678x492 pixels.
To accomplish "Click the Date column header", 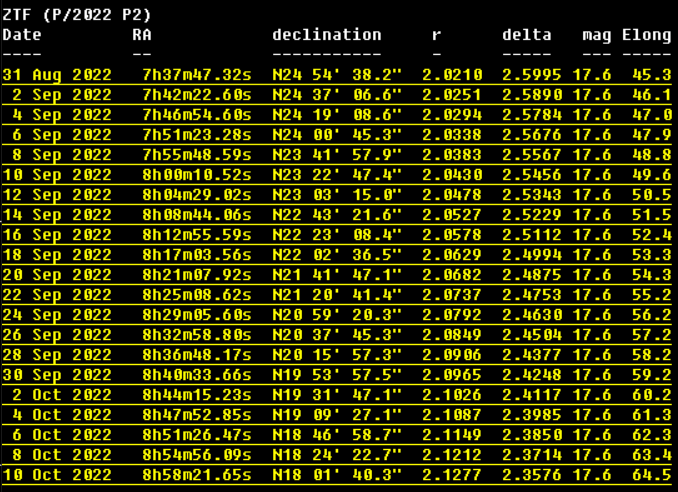I will (x=22, y=35).
